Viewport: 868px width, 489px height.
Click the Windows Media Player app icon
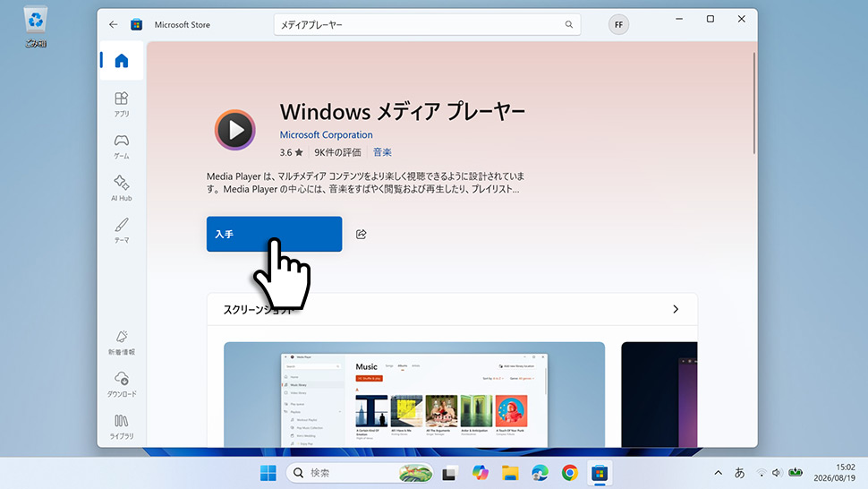pos(235,130)
